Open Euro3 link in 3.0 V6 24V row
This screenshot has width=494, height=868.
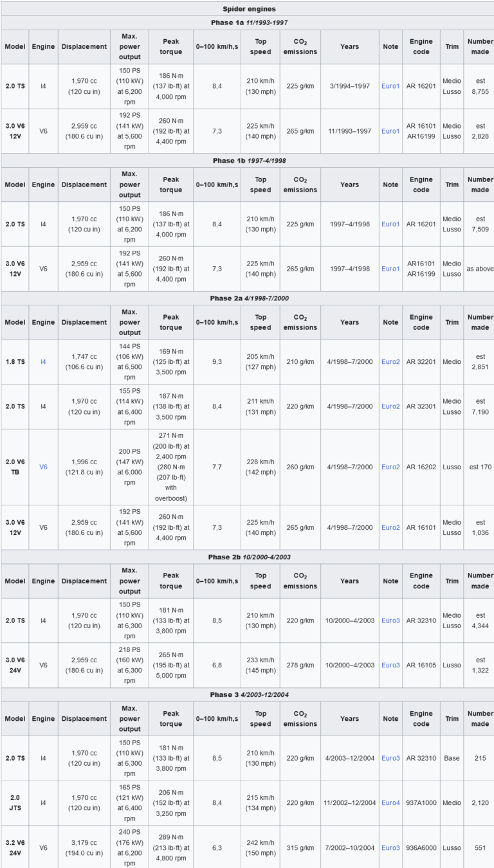(x=390, y=665)
